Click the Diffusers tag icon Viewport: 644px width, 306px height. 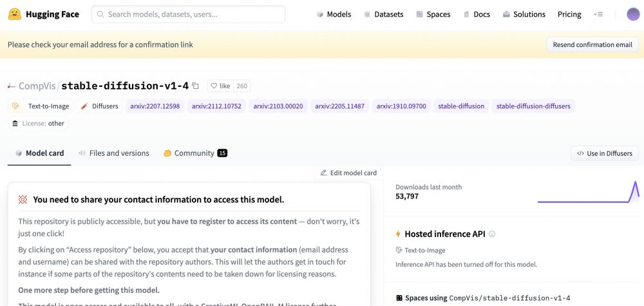84,106
